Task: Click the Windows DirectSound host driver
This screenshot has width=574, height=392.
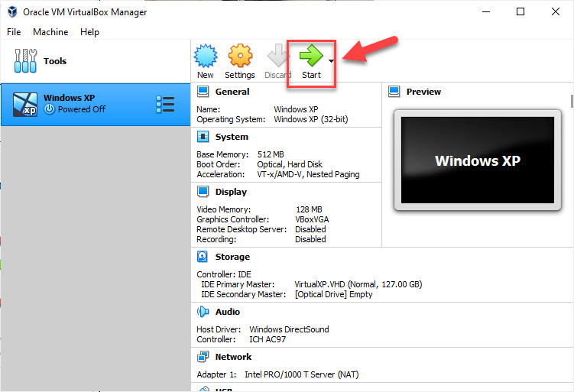Action: pyautogui.click(x=289, y=329)
